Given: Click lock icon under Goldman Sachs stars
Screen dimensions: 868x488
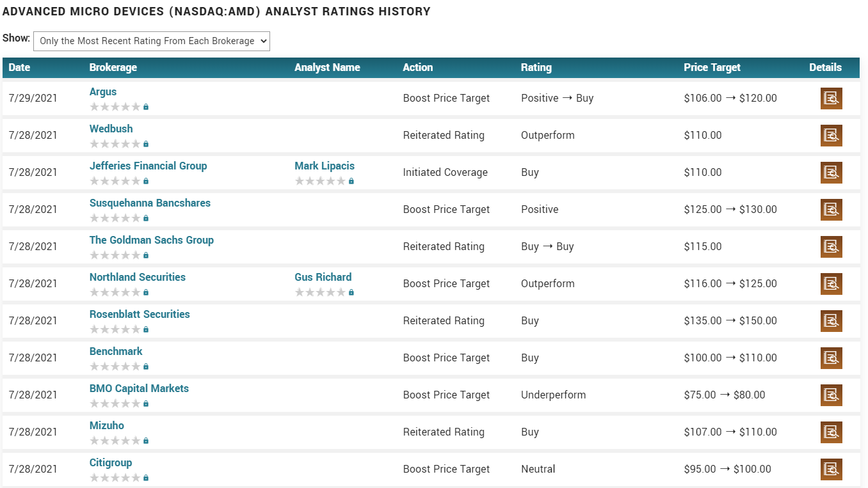Looking at the screenshot, I should 146,255.
